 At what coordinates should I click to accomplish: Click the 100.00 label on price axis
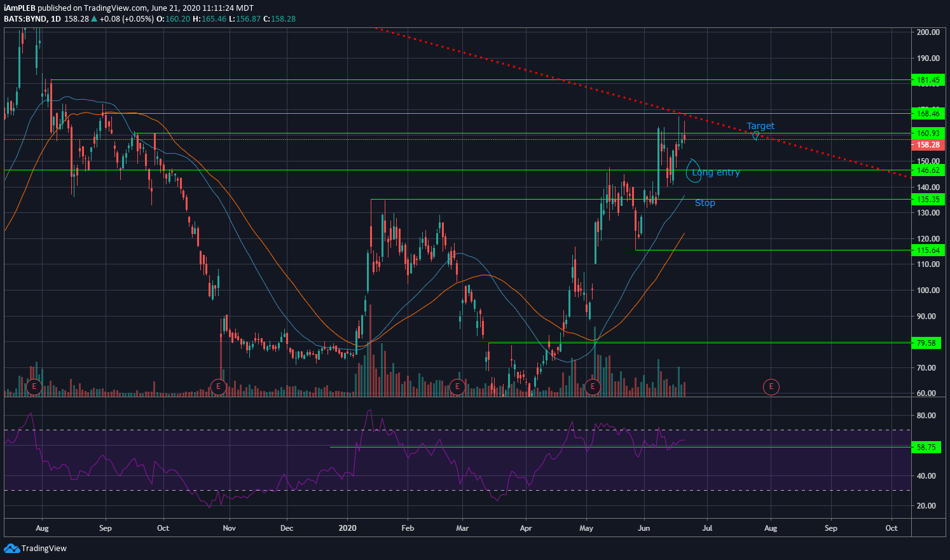(x=928, y=290)
